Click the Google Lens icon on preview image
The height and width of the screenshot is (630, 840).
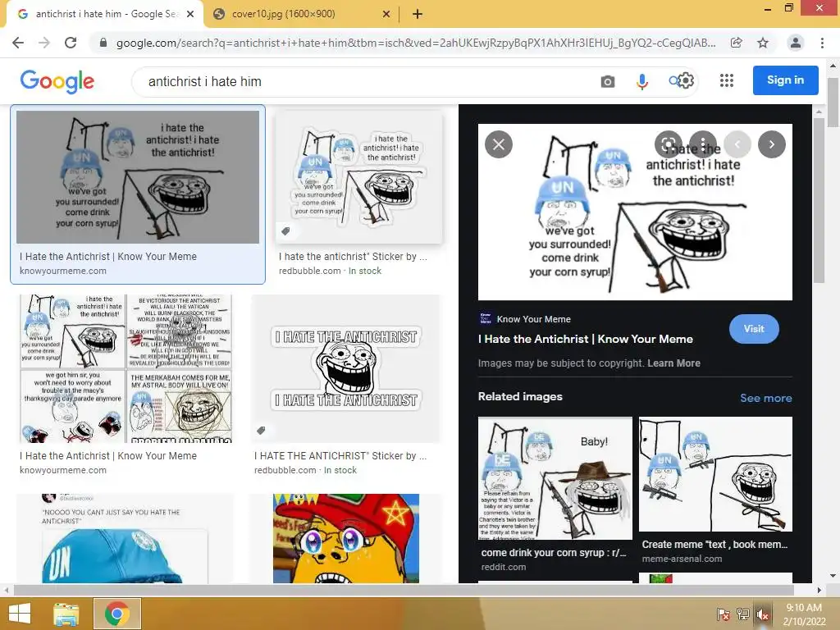coord(669,144)
